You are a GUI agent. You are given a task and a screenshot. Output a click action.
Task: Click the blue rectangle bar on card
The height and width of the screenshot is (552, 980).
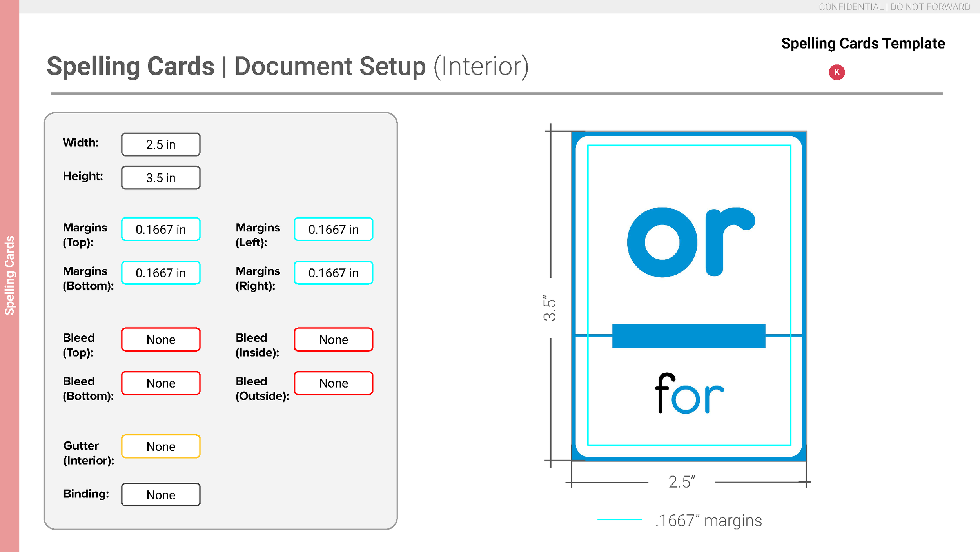click(x=689, y=336)
